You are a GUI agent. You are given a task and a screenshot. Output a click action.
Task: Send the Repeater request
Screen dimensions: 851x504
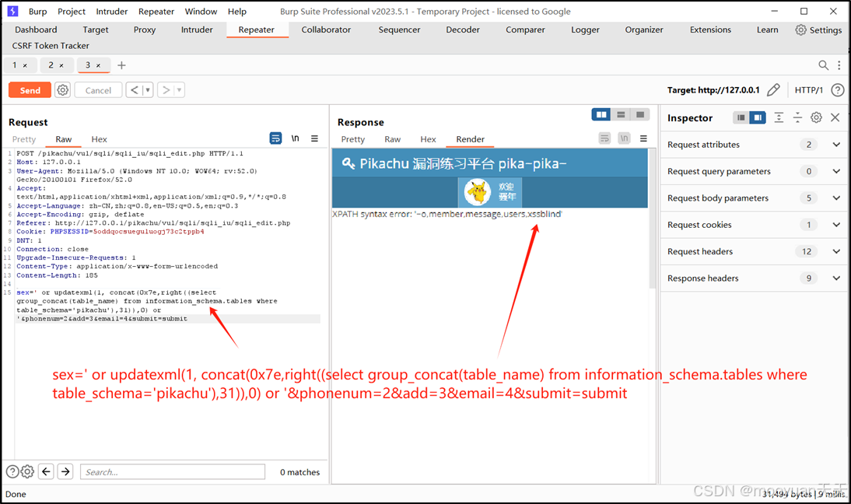30,90
